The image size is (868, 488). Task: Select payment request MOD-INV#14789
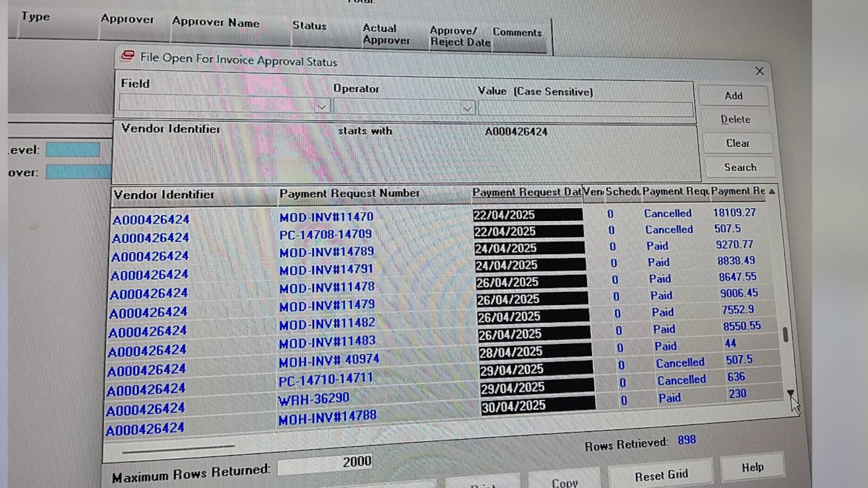coord(327,252)
